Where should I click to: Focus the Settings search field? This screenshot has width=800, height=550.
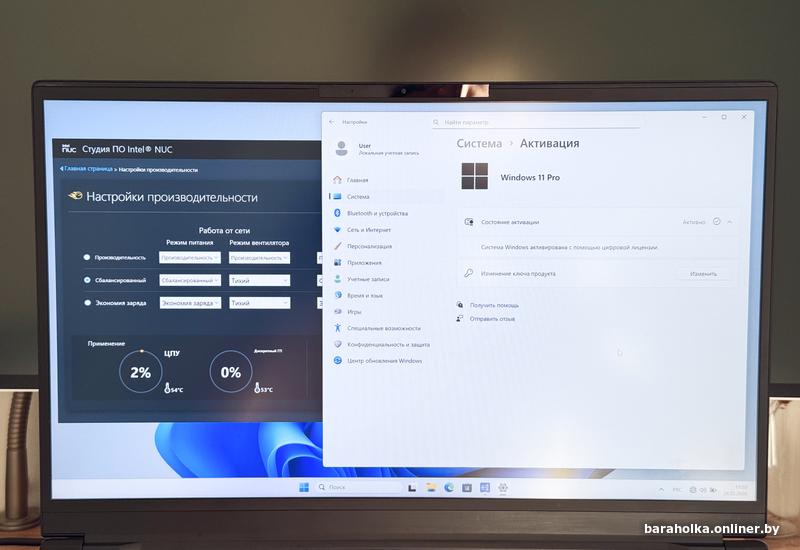[x=536, y=122]
